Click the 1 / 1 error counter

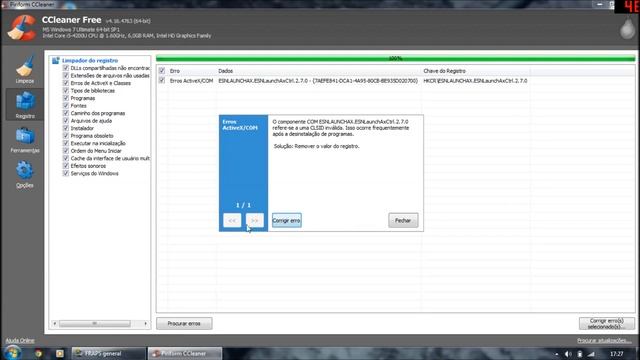click(x=243, y=205)
